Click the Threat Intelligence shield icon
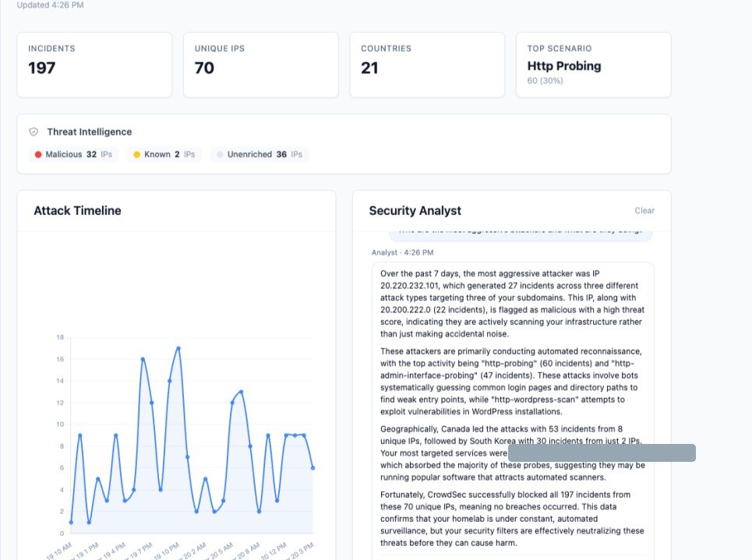Image resolution: width=752 pixels, height=560 pixels. (34, 132)
